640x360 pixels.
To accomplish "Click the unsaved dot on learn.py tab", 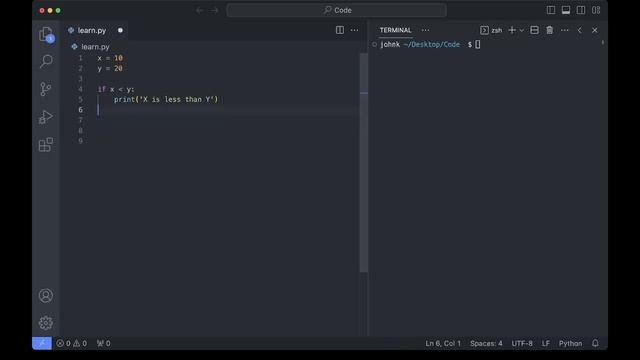I will click(x=120, y=30).
